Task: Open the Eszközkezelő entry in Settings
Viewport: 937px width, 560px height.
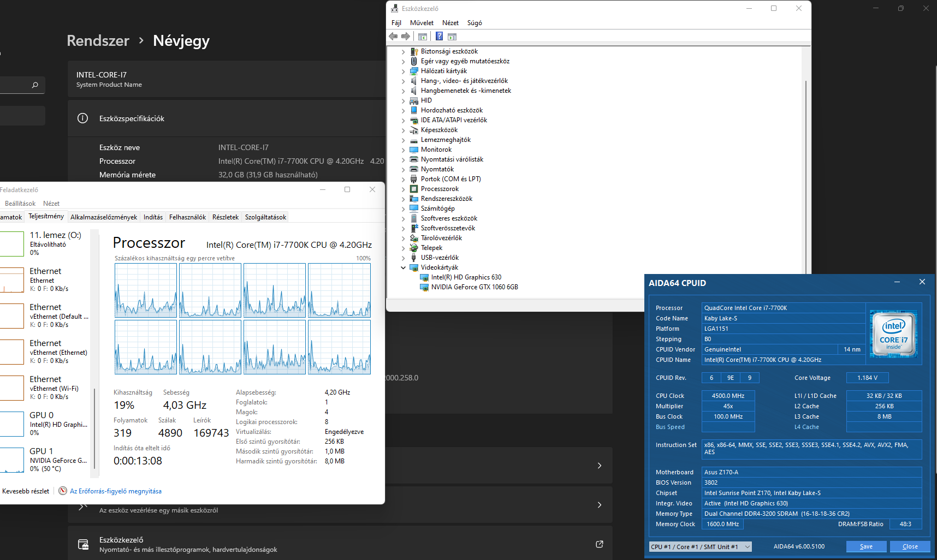Action: point(340,544)
